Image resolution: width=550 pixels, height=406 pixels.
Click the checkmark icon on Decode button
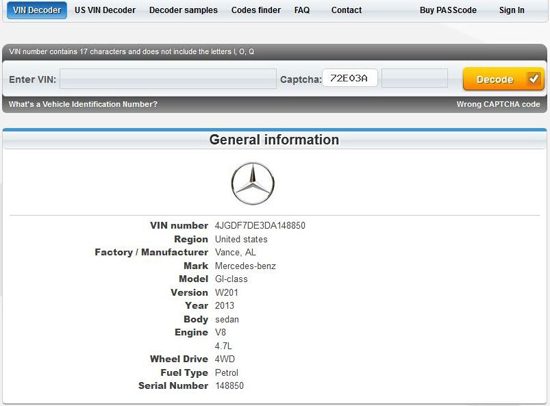534,79
